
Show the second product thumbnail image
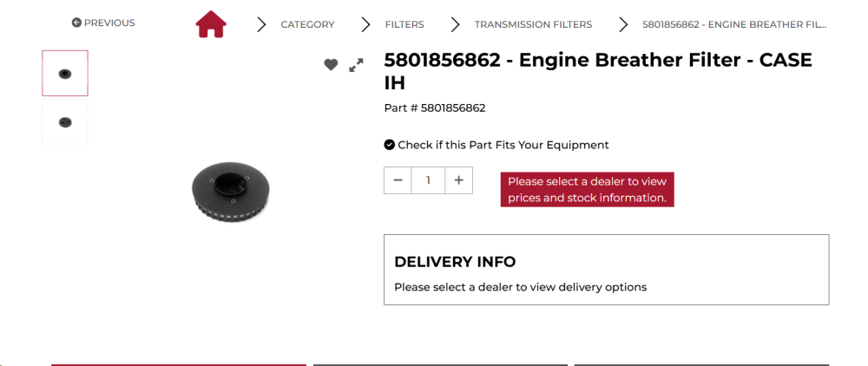pos(65,122)
